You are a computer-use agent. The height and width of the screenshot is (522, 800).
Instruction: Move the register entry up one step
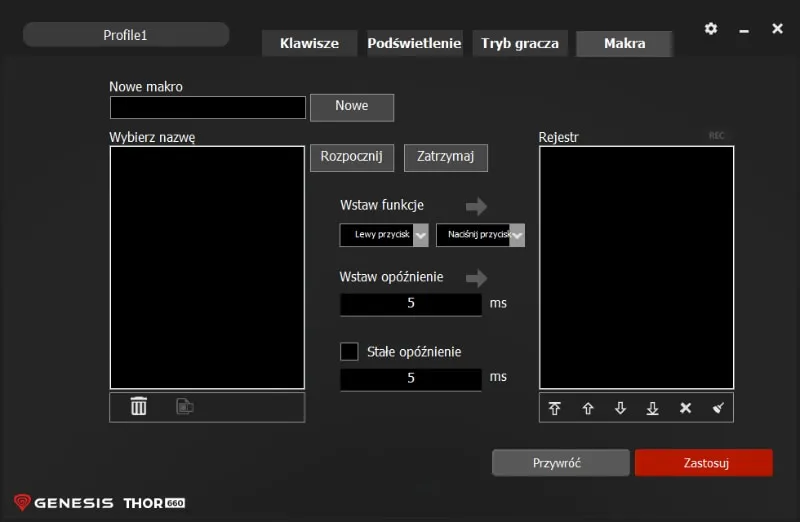588,408
